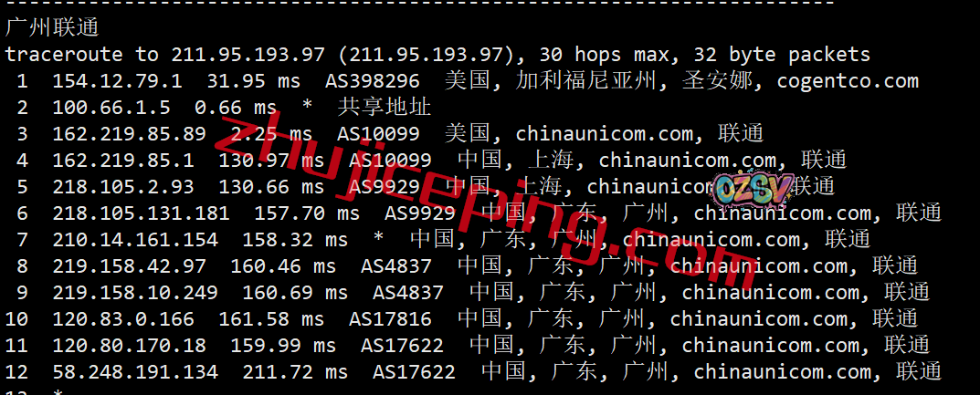This screenshot has width=980, height=395.
Task: Click the traceroute target IP 211.95.193.97
Action: (x=248, y=55)
